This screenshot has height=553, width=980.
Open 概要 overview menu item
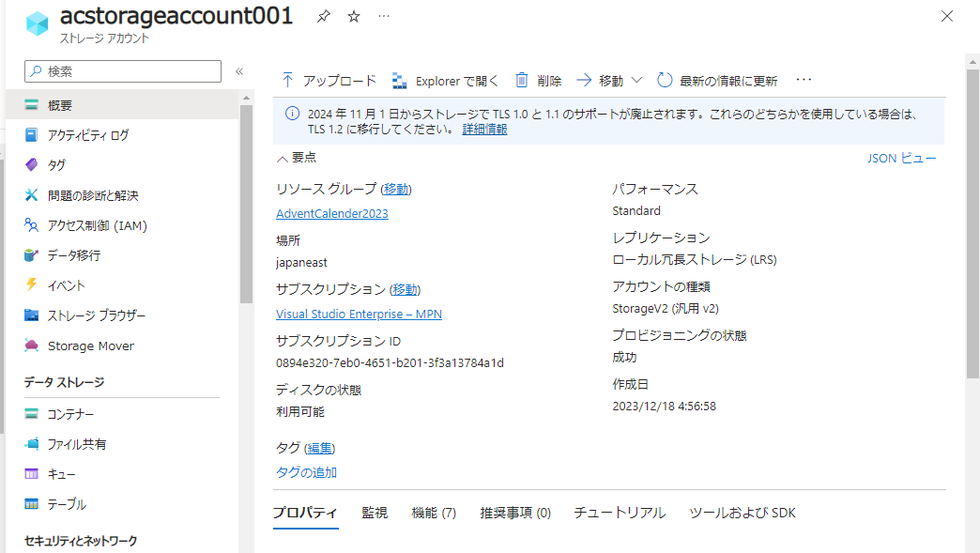(x=122, y=105)
